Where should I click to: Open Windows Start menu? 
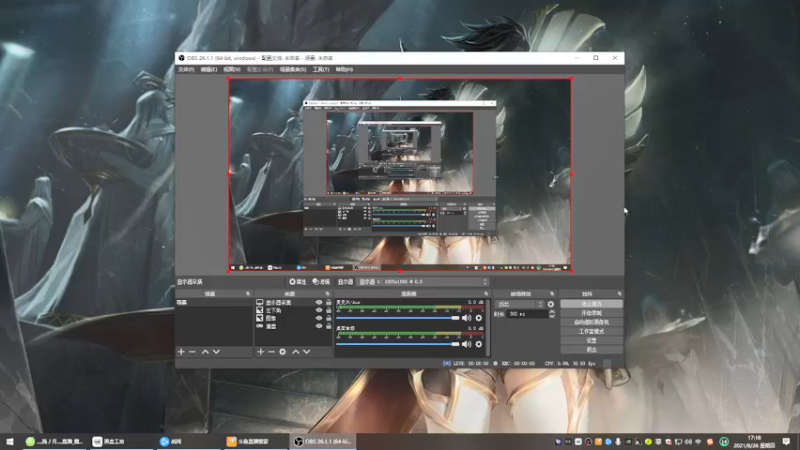pos(10,441)
